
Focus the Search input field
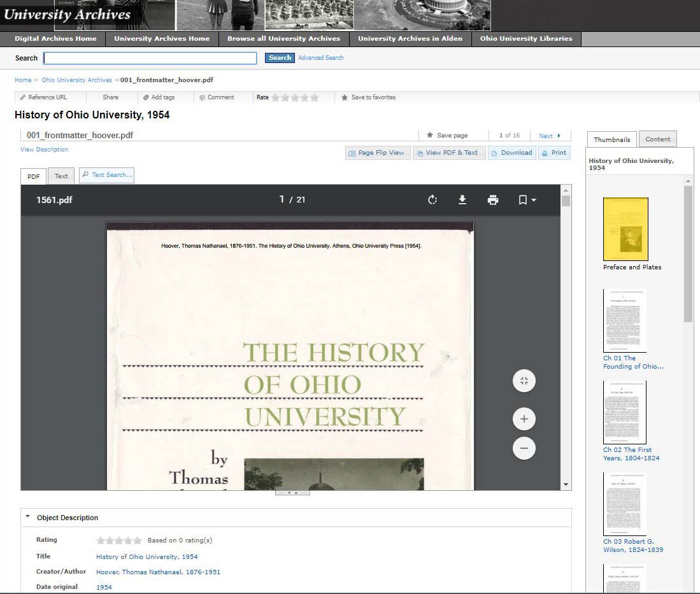click(x=150, y=58)
